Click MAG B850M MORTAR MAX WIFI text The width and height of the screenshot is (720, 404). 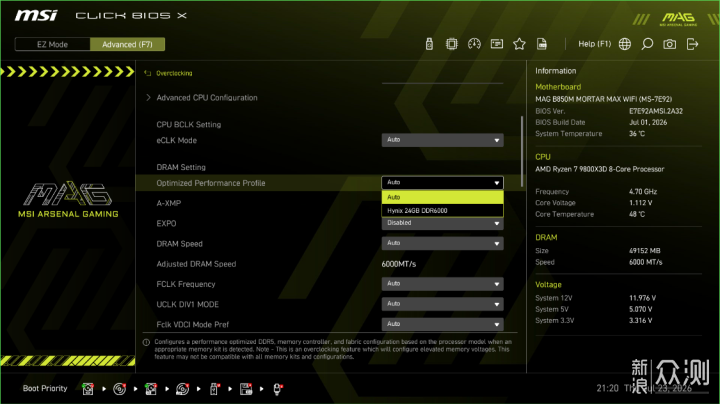[603, 99]
